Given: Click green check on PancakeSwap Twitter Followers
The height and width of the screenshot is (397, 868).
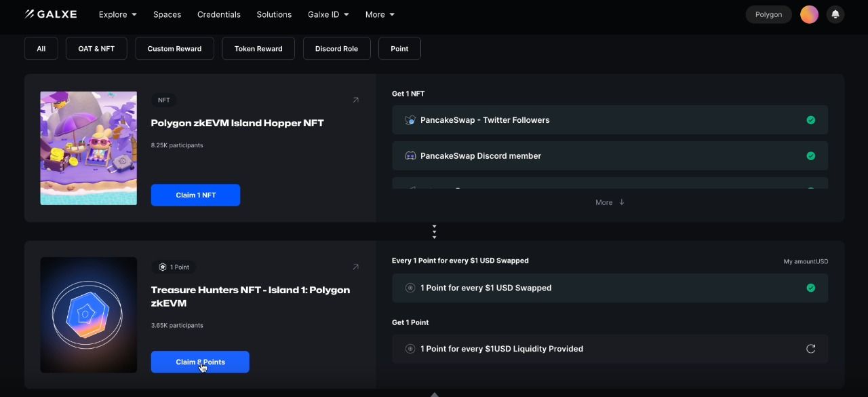Looking at the screenshot, I should [810, 120].
